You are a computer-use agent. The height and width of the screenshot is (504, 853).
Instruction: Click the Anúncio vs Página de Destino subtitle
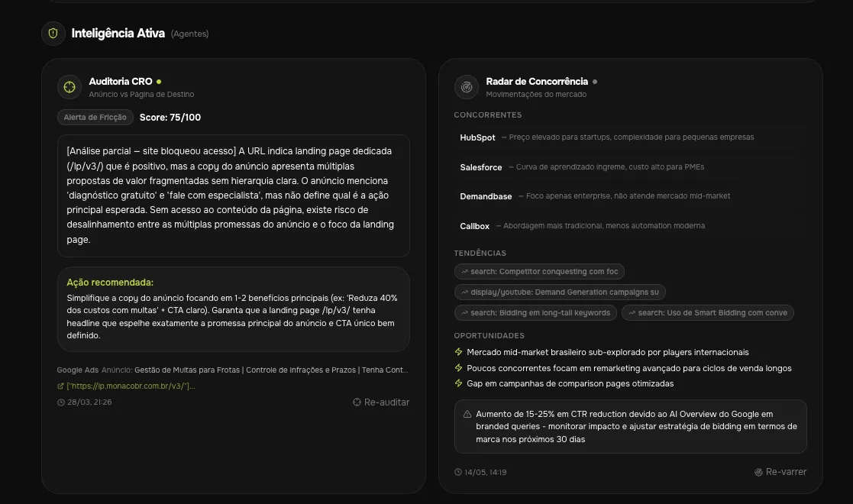pyautogui.click(x=141, y=94)
